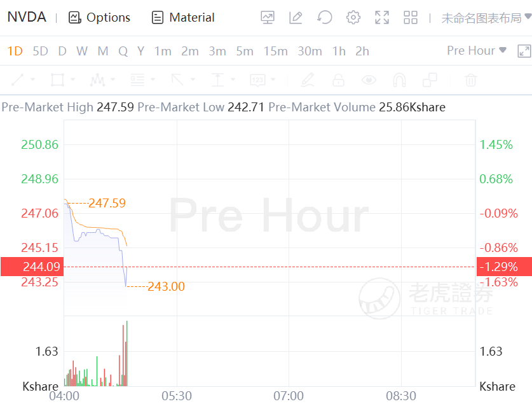The height and width of the screenshot is (404, 532).
Task: Toggle the magnet snap tool
Action: tap(399, 80)
